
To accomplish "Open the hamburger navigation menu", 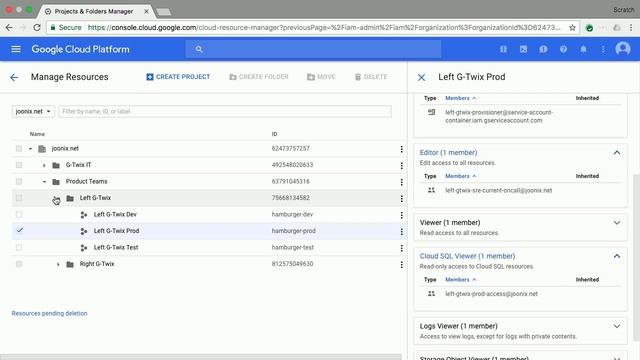I will pos(16,49).
